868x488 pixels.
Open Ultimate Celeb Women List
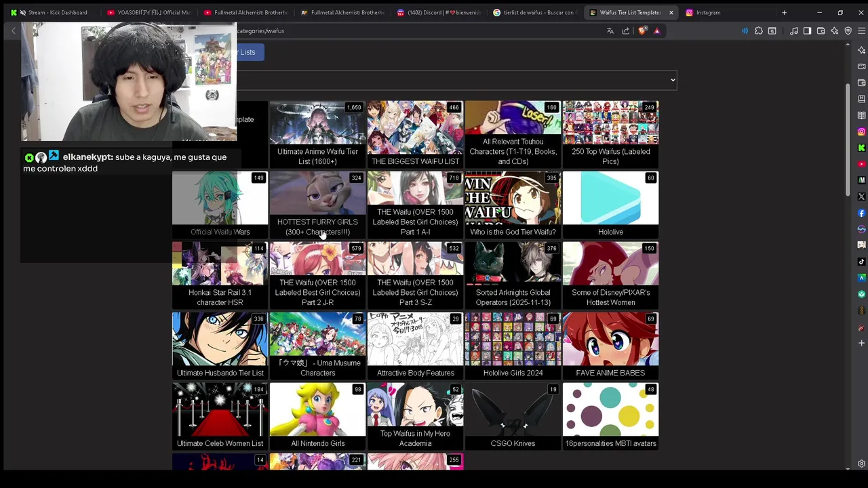(x=220, y=416)
